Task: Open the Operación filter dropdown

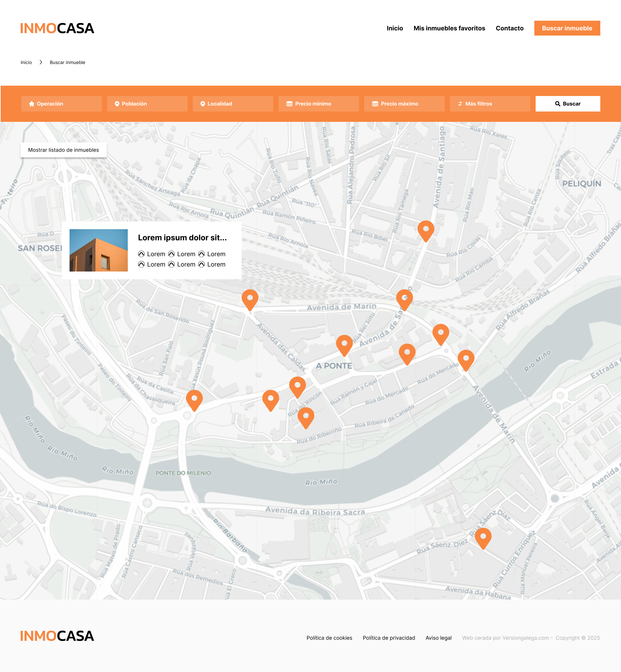Action: [x=61, y=104]
